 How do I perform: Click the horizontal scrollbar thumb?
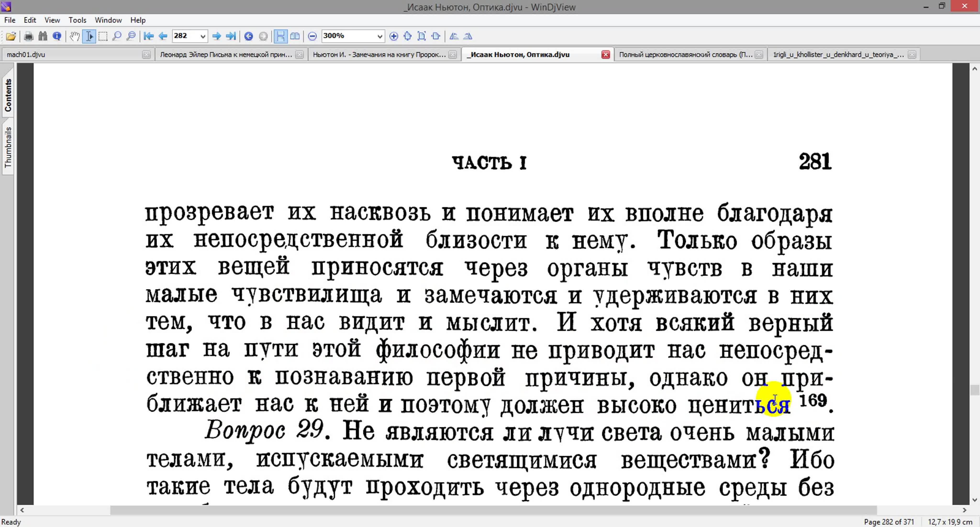click(493, 510)
